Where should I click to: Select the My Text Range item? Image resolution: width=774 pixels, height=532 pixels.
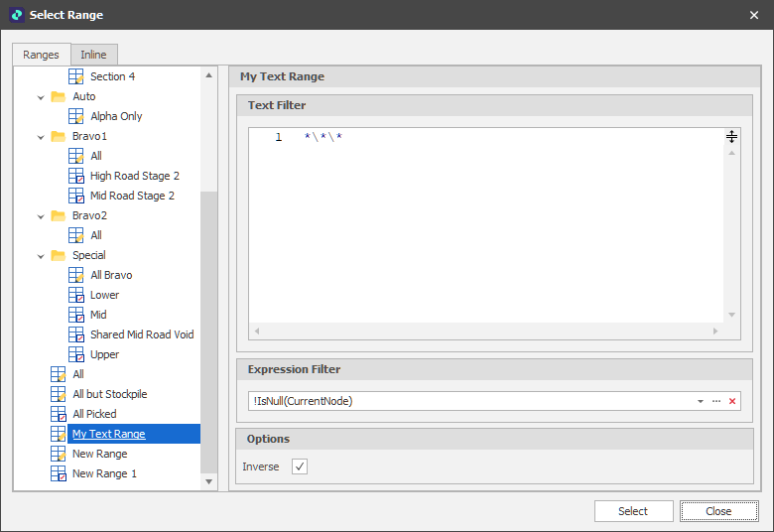[x=108, y=434]
